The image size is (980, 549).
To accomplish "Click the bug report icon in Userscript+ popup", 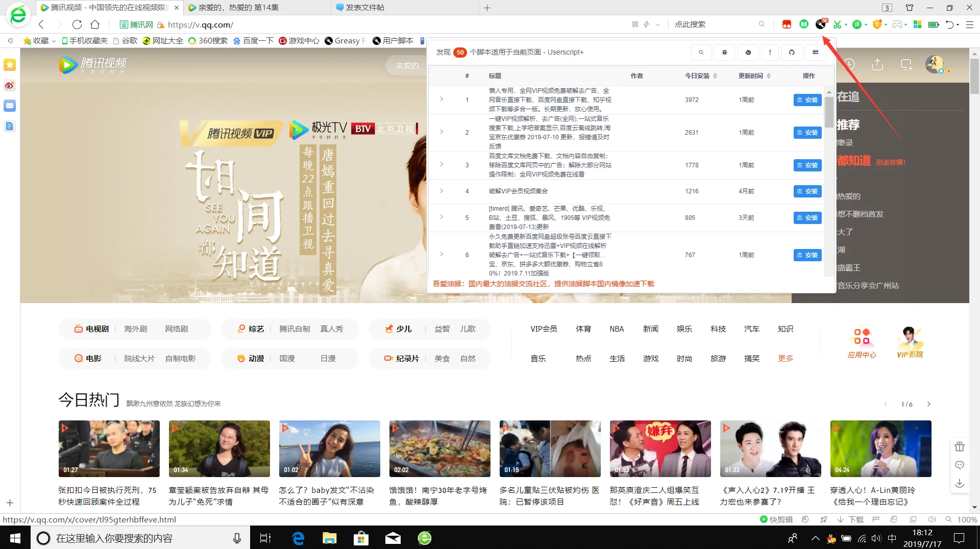I will [x=724, y=52].
